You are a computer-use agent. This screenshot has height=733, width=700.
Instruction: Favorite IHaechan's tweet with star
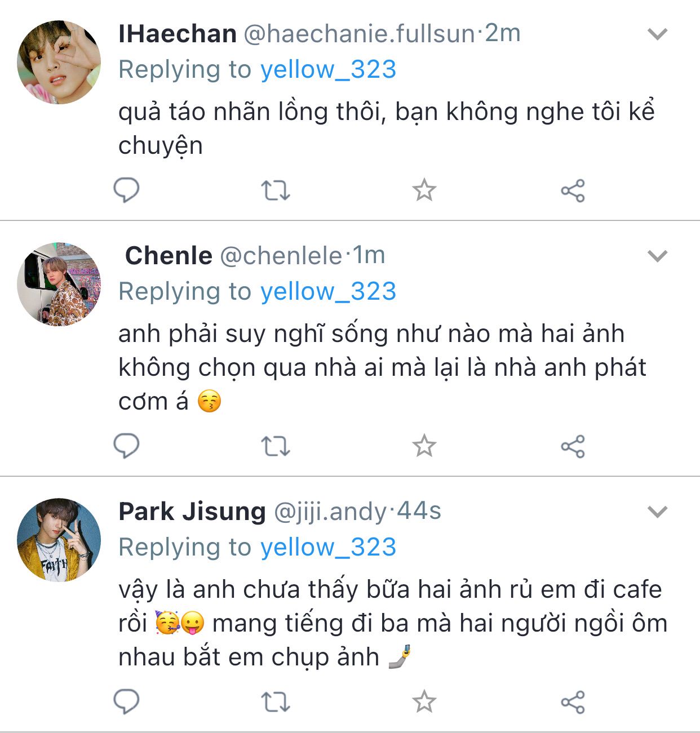[x=424, y=190]
